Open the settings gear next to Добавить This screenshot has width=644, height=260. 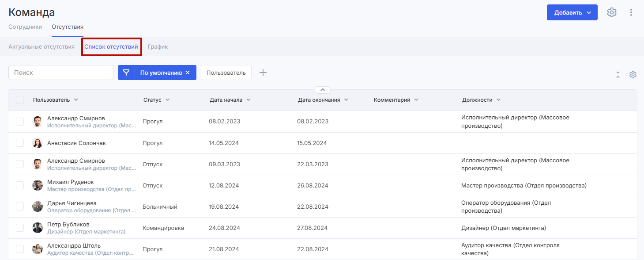(611, 12)
